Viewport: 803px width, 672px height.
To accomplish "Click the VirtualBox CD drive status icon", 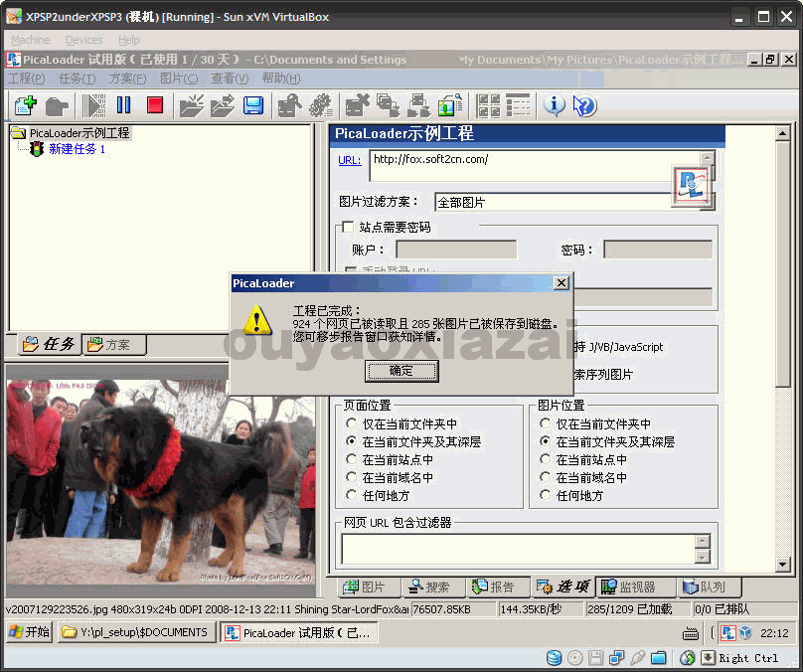I will (x=575, y=658).
